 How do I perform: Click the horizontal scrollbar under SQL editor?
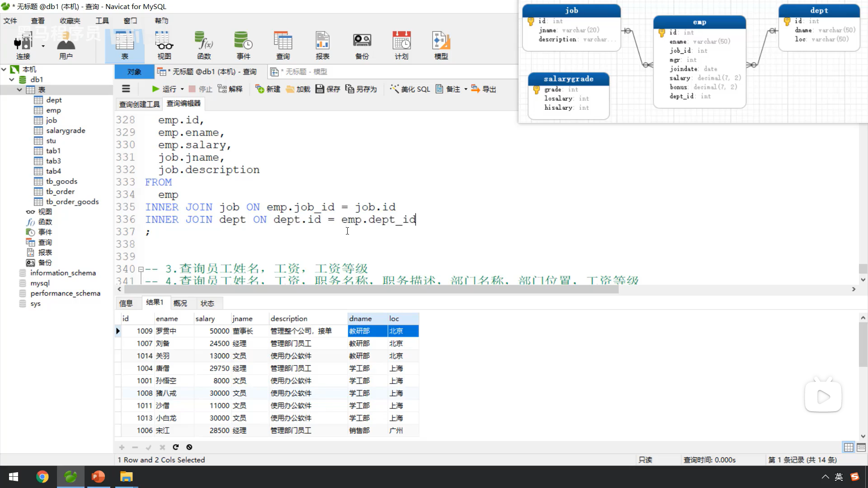click(371, 289)
